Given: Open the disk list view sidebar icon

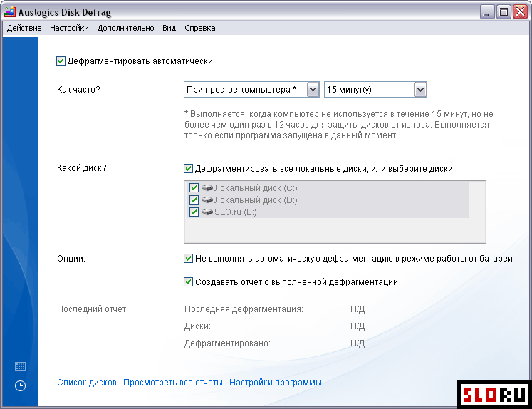Looking at the screenshot, I should tap(21, 366).
